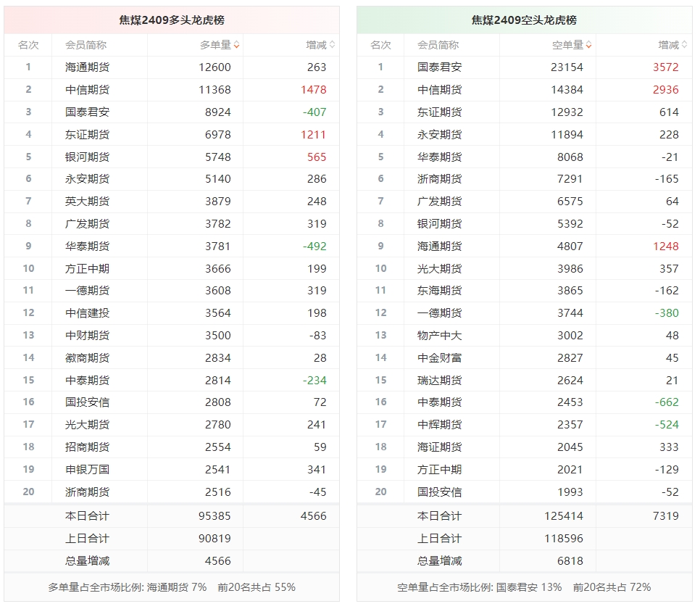This screenshot has width=700, height=609.
Task: Click the red 1478 change value
Action: point(313,90)
